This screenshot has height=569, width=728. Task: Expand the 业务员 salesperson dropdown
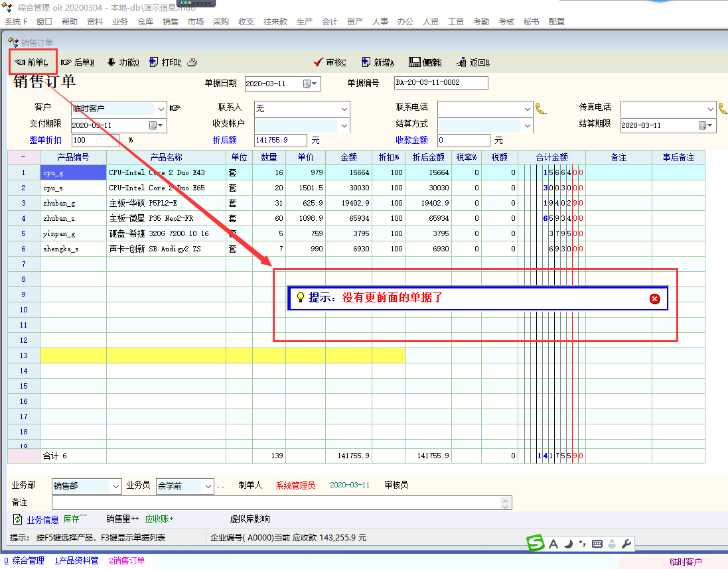[208, 486]
